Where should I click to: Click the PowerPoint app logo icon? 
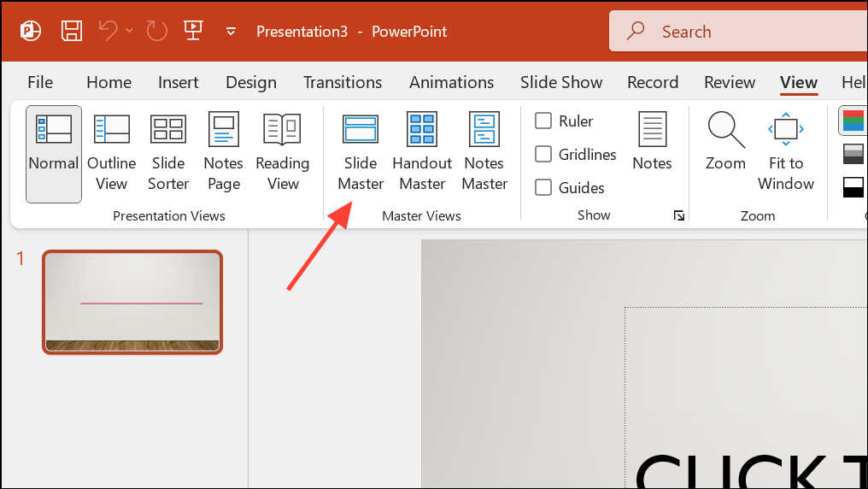[31, 31]
